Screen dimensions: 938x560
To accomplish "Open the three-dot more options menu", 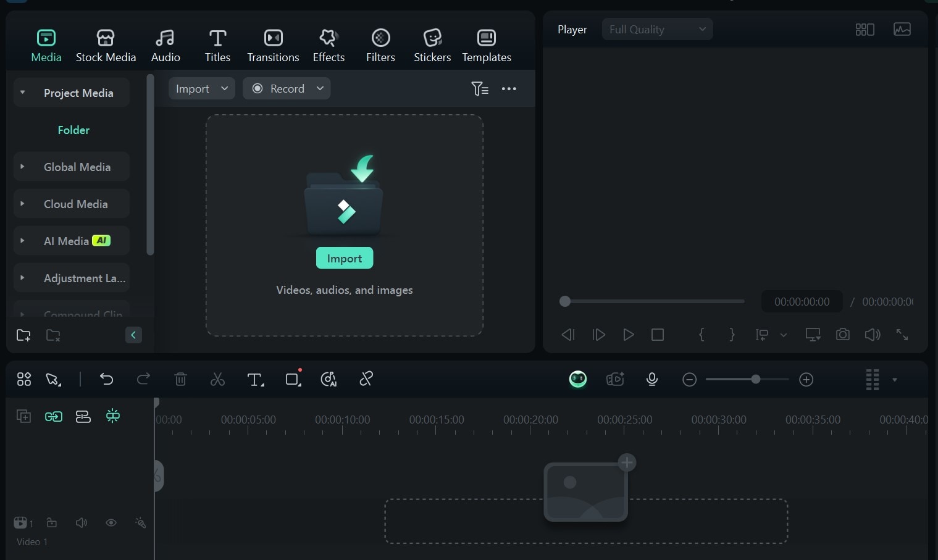I will (509, 89).
